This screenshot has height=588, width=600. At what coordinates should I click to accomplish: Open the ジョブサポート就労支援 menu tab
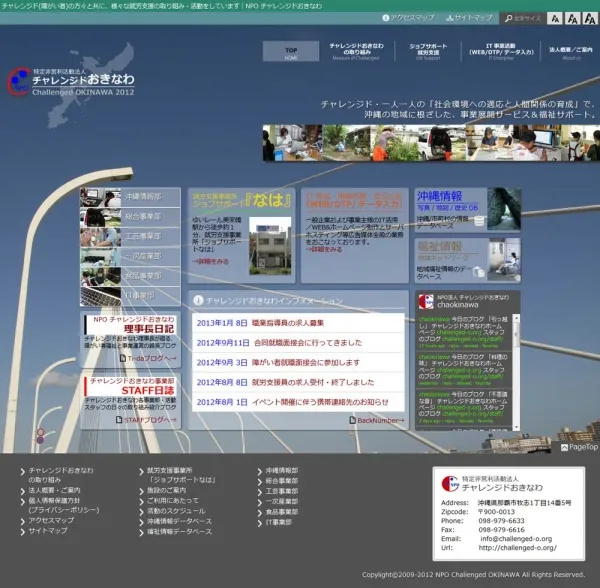[428, 52]
